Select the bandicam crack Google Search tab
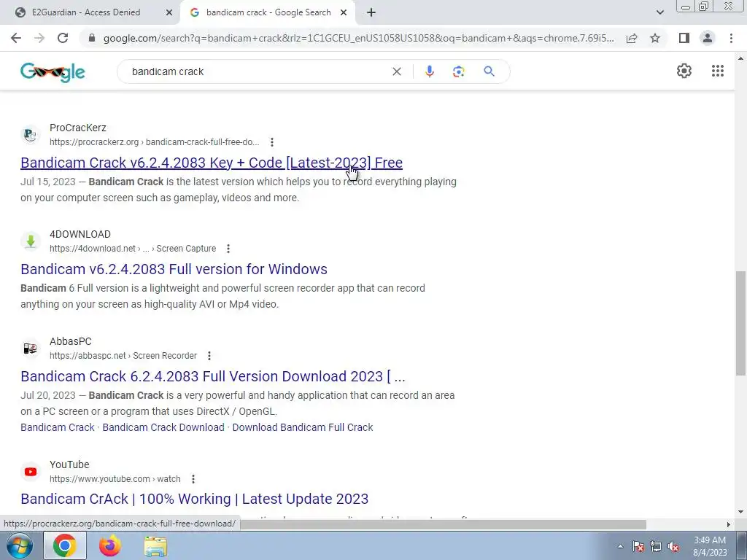Screen dimensions: 747x560 tap(268, 12)
